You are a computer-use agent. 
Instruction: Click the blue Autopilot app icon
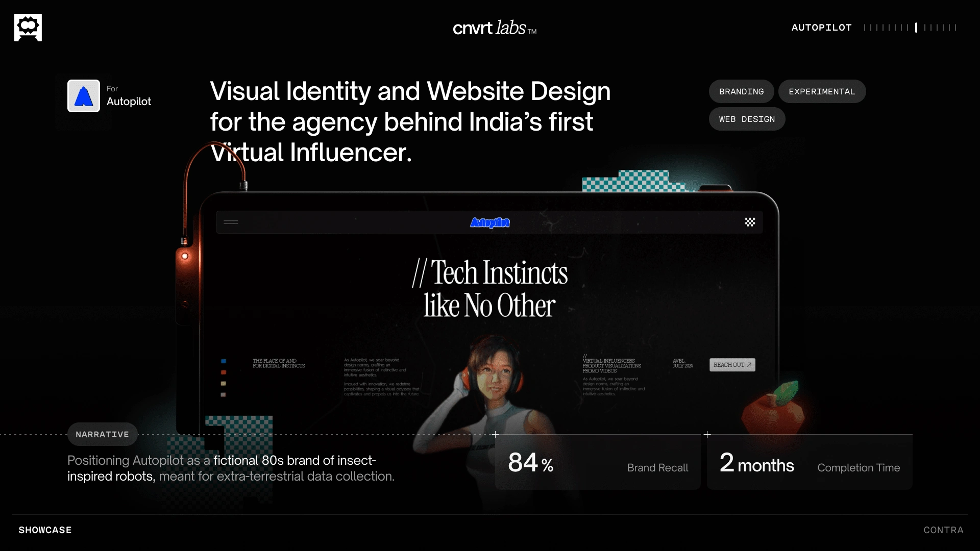(84, 96)
